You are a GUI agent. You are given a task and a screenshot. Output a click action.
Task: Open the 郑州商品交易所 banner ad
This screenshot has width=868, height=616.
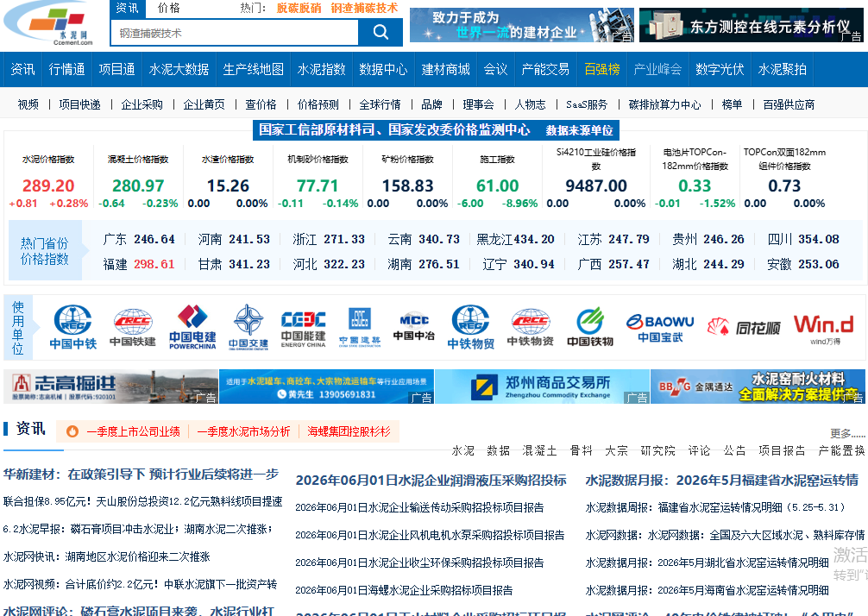(x=542, y=387)
